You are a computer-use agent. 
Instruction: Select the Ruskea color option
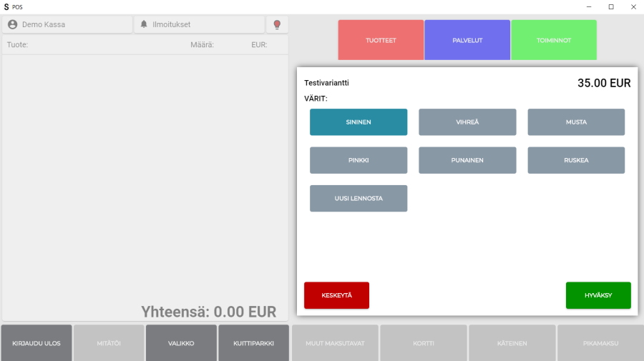pyautogui.click(x=576, y=160)
